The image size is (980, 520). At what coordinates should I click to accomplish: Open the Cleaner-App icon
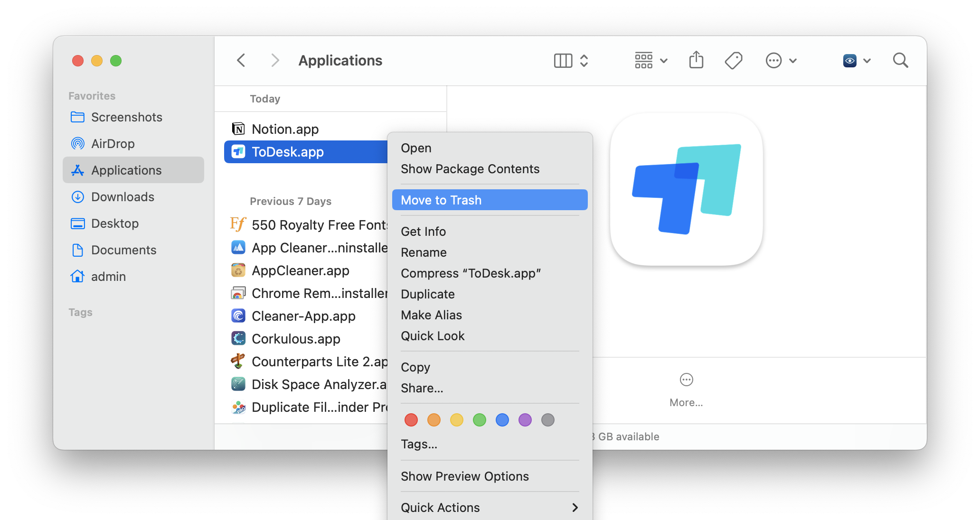(238, 316)
